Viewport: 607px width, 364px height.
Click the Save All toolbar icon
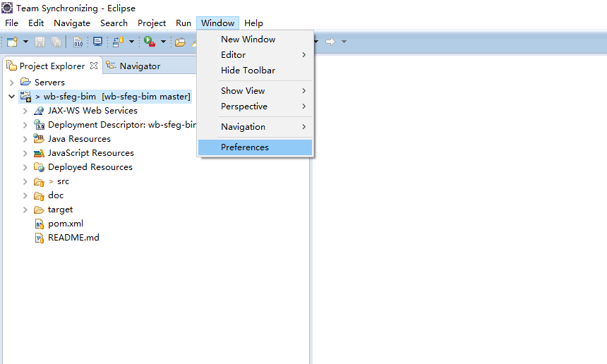(x=56, y=42)
